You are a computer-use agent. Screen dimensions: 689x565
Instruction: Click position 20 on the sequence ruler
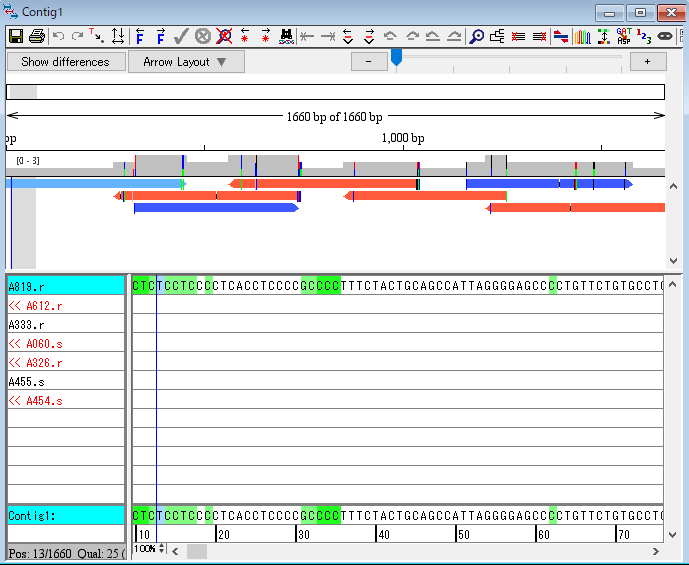click(x=224, y=535)
